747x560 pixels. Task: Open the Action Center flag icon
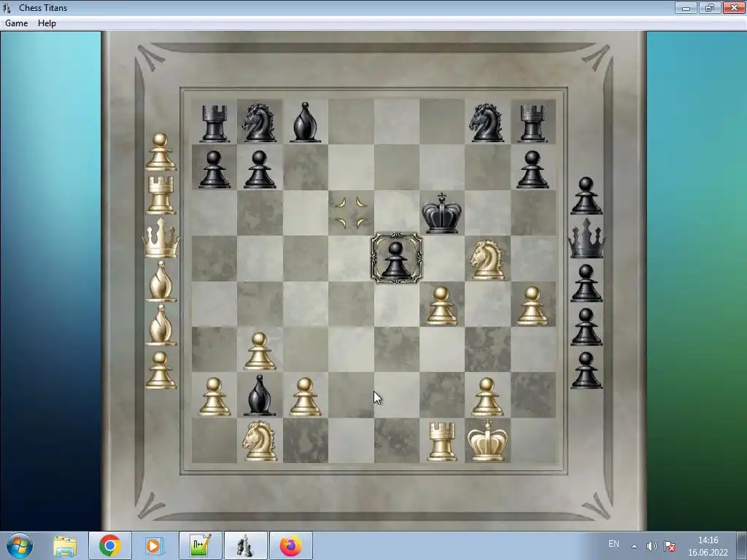coord(670,546)
